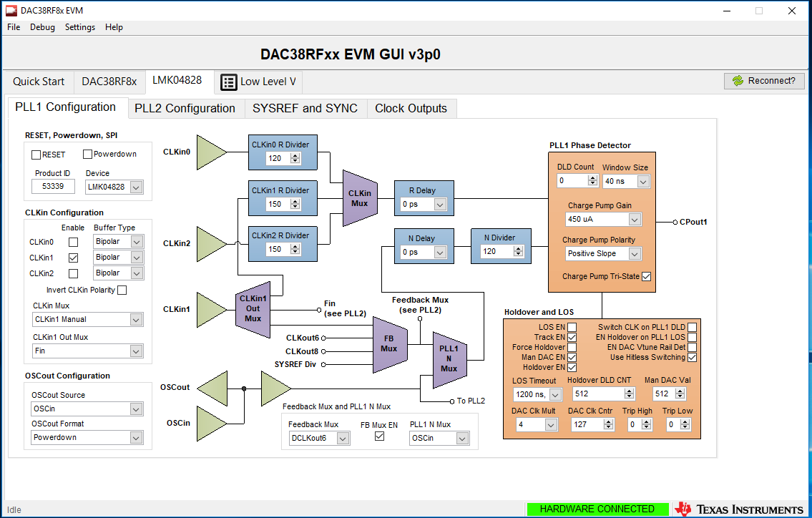
Task: Switch to the Clock Outputs tab
Action: 411,108
